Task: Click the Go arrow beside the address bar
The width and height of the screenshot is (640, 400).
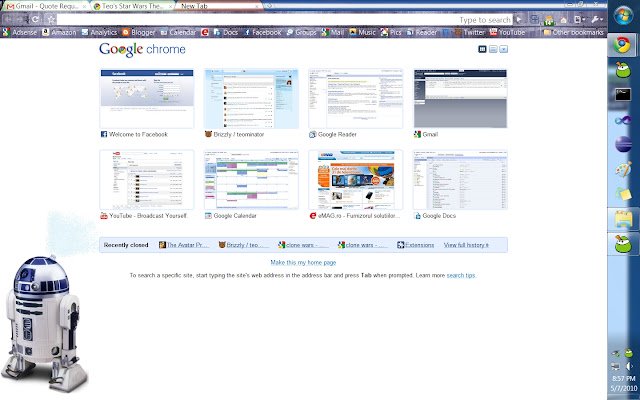Action: (519, 19)
